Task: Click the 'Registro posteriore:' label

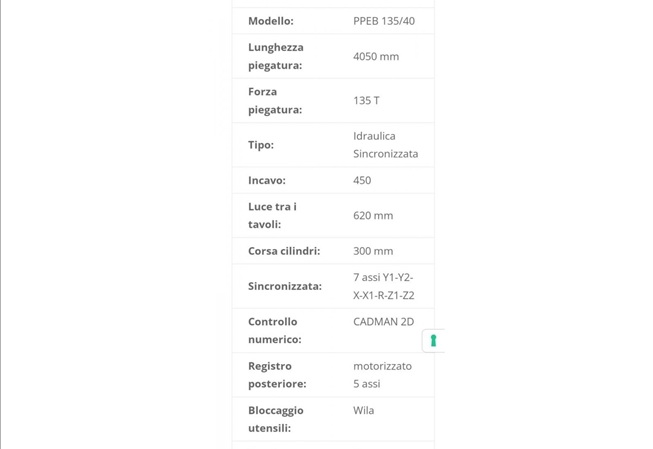Action: tap(277, 375)
